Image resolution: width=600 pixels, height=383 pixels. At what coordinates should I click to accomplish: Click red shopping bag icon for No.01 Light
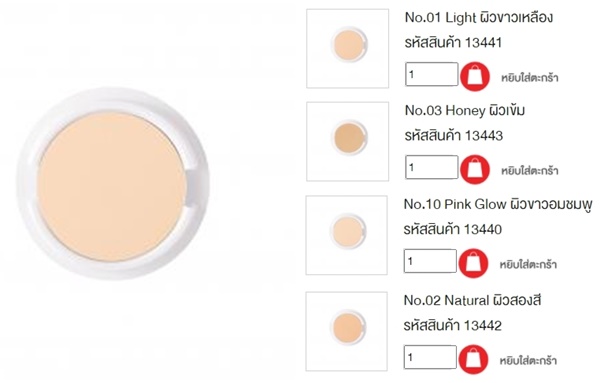(x=475, y=77)
